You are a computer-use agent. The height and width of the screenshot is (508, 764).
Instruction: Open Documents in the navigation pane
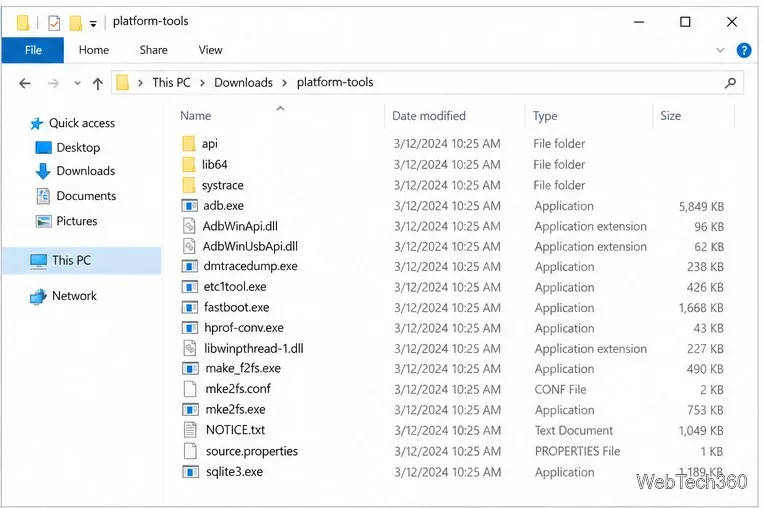pos(86,196)
